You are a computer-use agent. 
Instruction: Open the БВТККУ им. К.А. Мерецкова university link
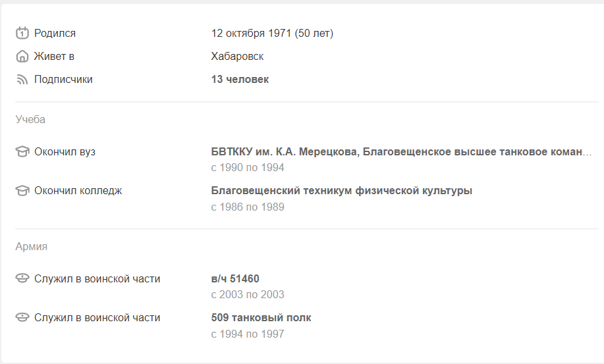401,151
